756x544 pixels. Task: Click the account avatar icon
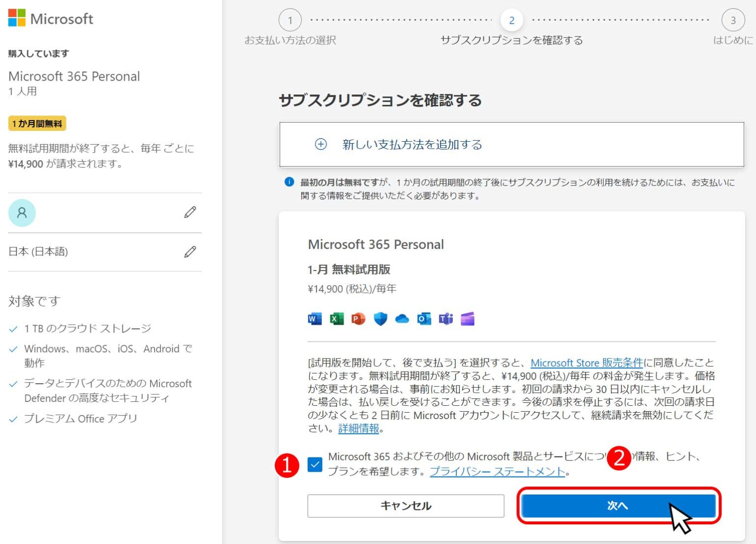pyautogui.click(x=22, y=212)
